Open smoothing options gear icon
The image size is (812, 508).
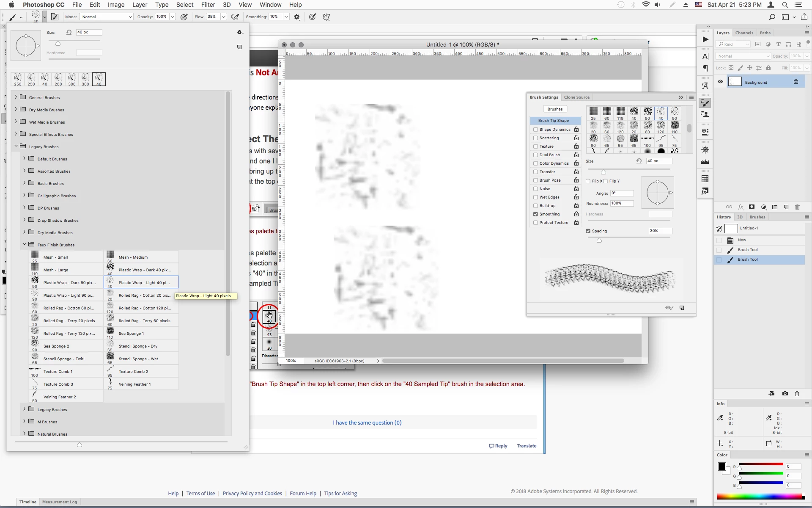click(x=297, y=17)
